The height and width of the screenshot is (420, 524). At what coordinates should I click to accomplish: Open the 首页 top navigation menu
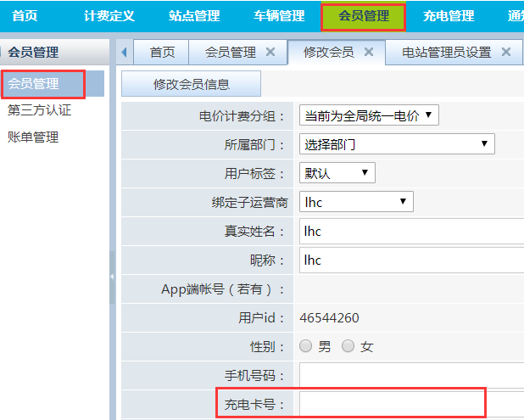pyautogui.click(x=25, y=16)
